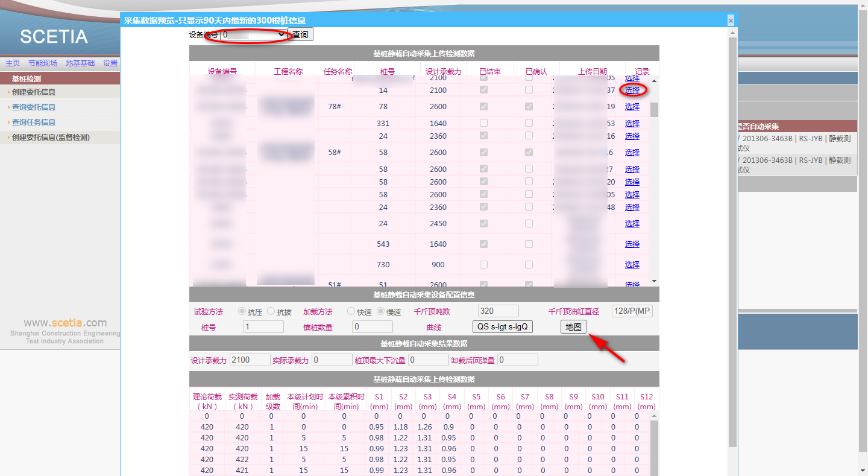Select 慢速 loading method

pos(381,311)
